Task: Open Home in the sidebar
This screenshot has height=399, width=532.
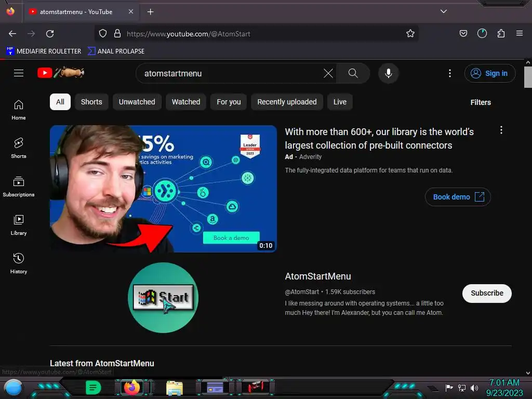Action: point(19,110)
